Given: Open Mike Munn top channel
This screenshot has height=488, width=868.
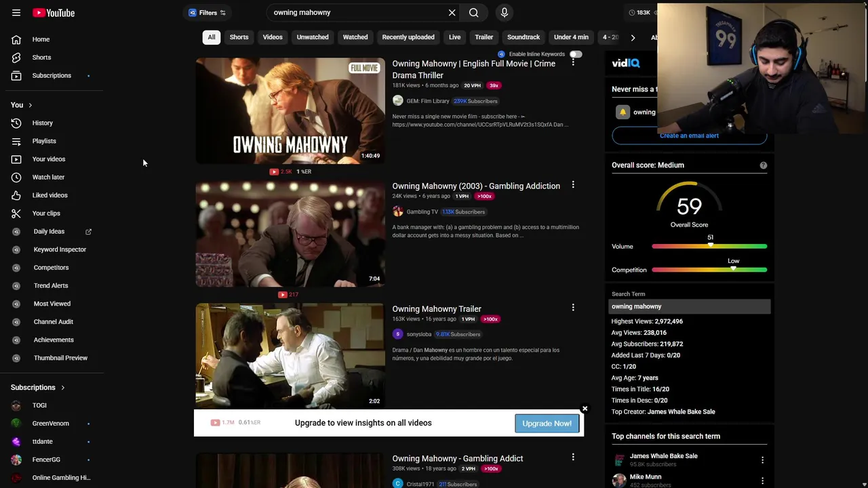Looking at the screenshot, I should pos(646,477).
